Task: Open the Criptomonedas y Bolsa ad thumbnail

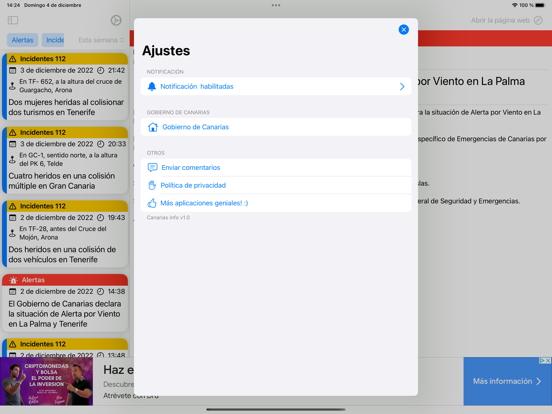Action: click(46, 381)
